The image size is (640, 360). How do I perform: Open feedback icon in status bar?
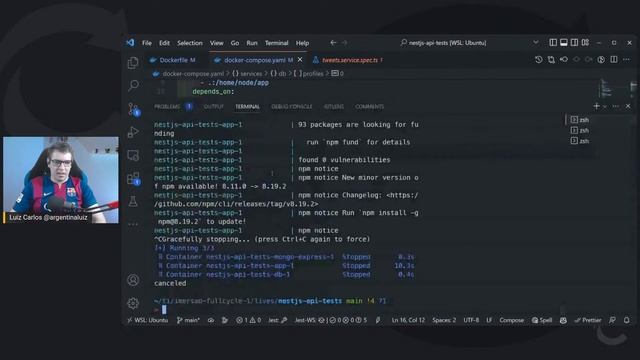click(612, 320)
